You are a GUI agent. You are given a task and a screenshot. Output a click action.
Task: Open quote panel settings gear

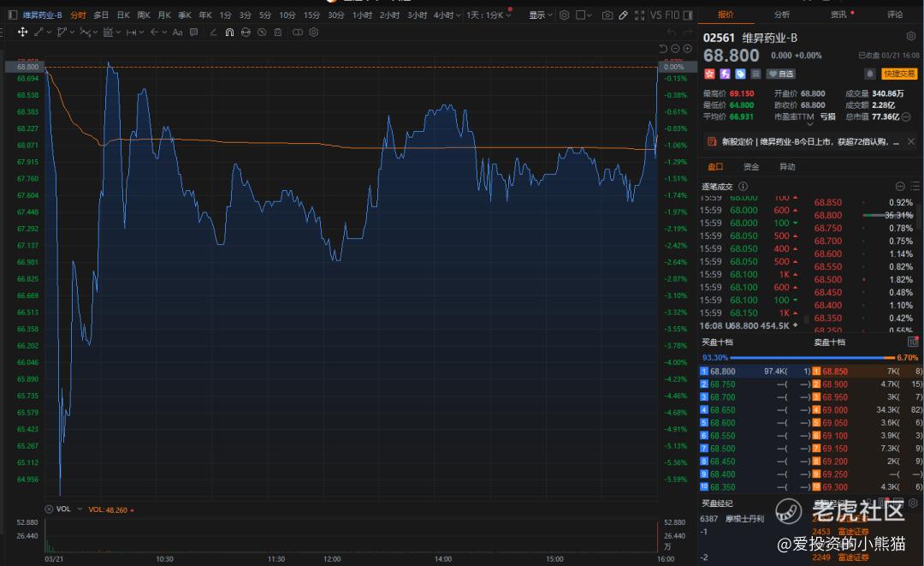click(910, 37)
